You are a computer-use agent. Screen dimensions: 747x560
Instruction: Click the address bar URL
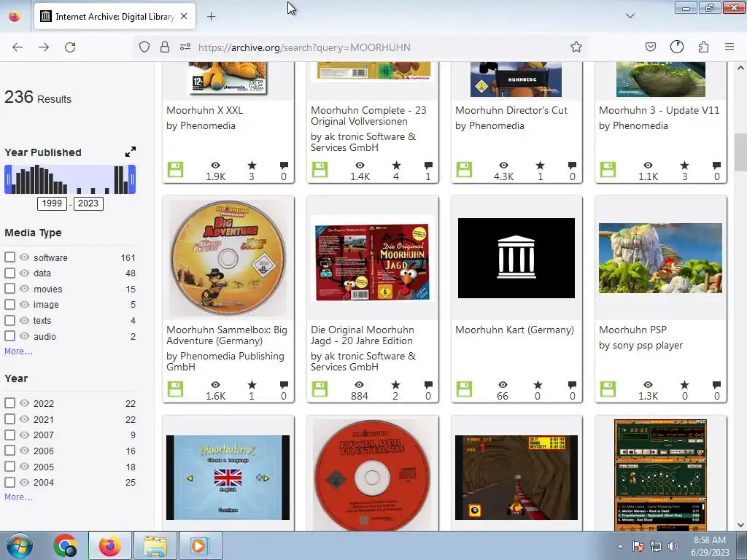click(x=305, y=47)
